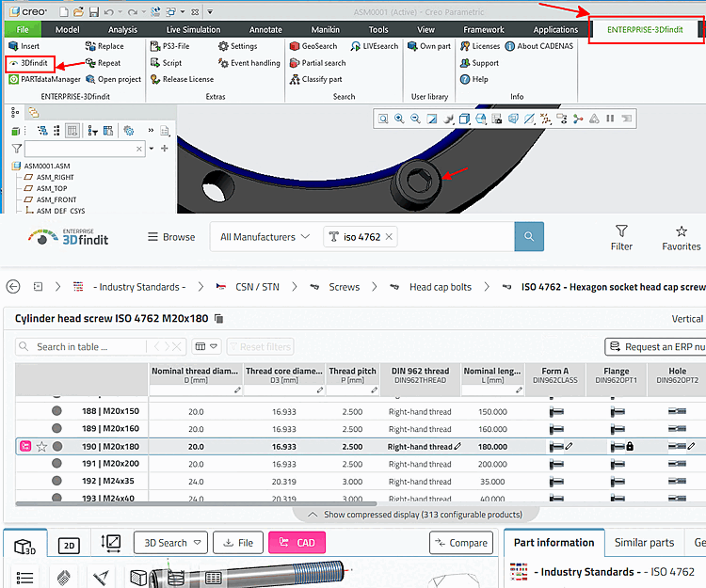Open Partial search
The image size is (706, 588).
pyautogui.click(x=318, y=63)
